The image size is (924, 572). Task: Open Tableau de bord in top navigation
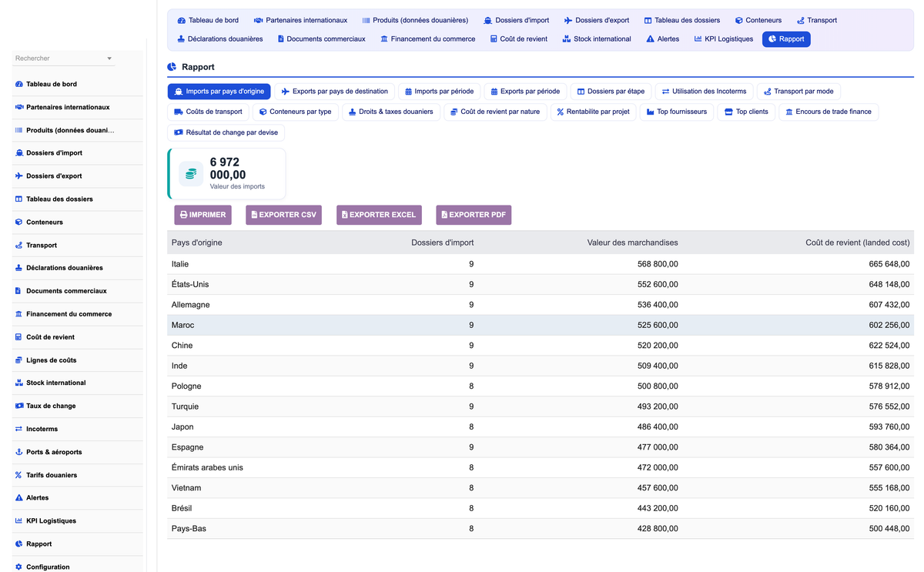pyautogui.click(x=208, y=20)
